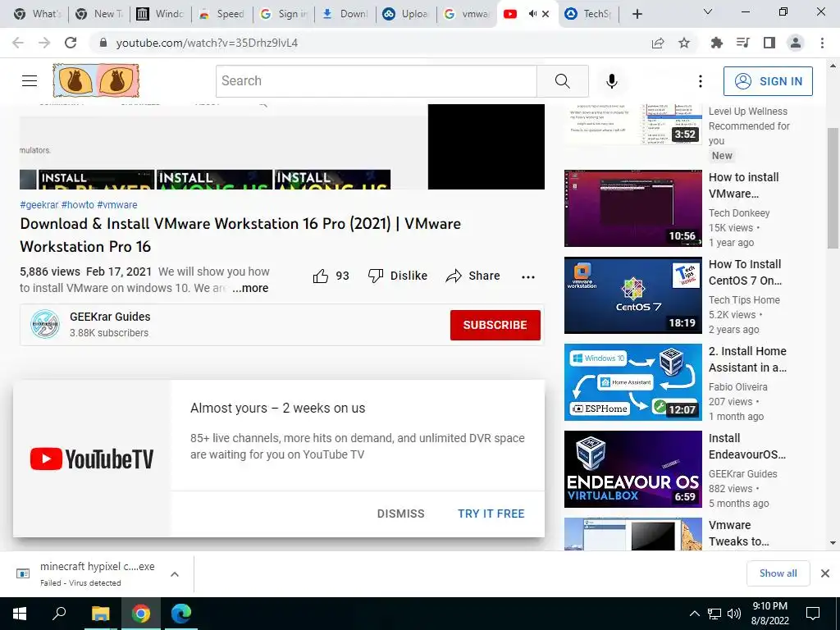
Task: Click the Tech Donkeey channel name
Action: pyautogui.click(x=739, y=213)
